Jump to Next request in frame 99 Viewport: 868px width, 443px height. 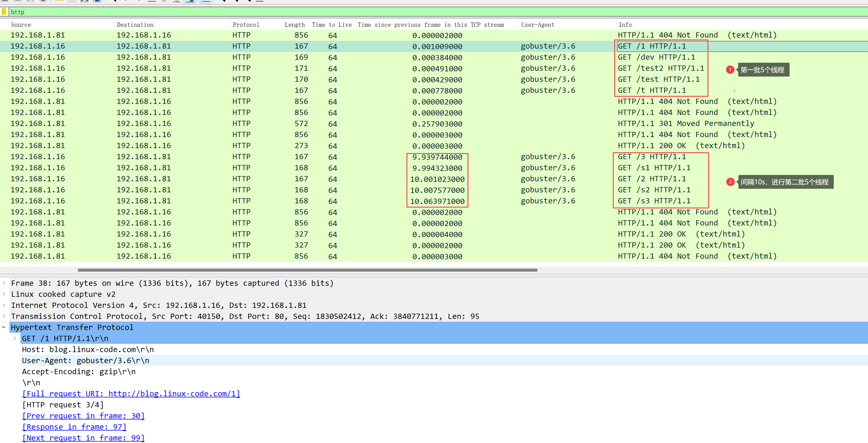[83, 438]
